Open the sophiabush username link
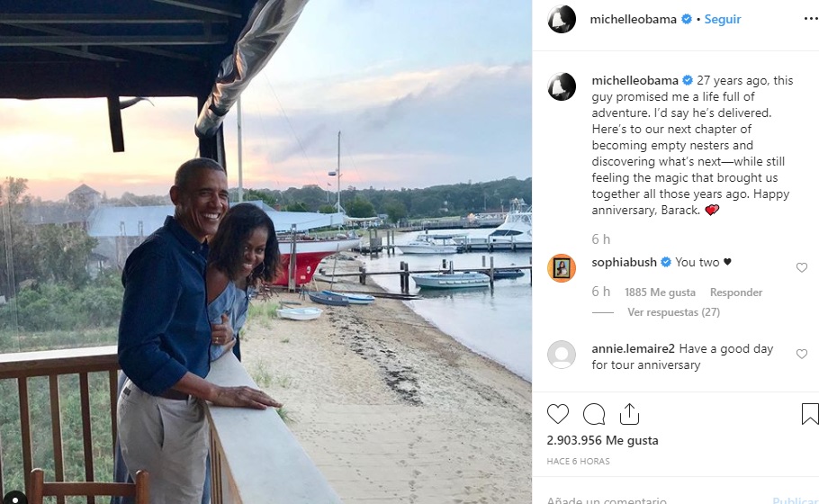The width and height of the screenshot is (819, 504). click(x=625, y=262)
